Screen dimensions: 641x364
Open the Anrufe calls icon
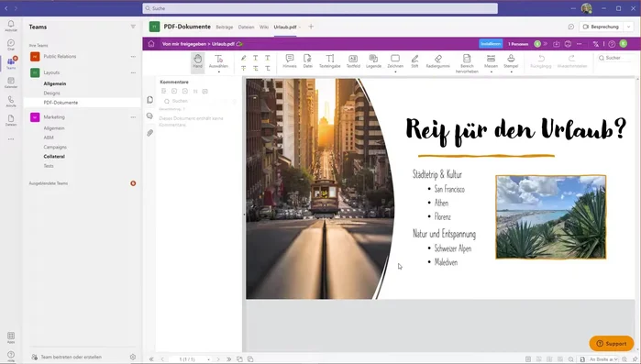click(x=11, y=101)
